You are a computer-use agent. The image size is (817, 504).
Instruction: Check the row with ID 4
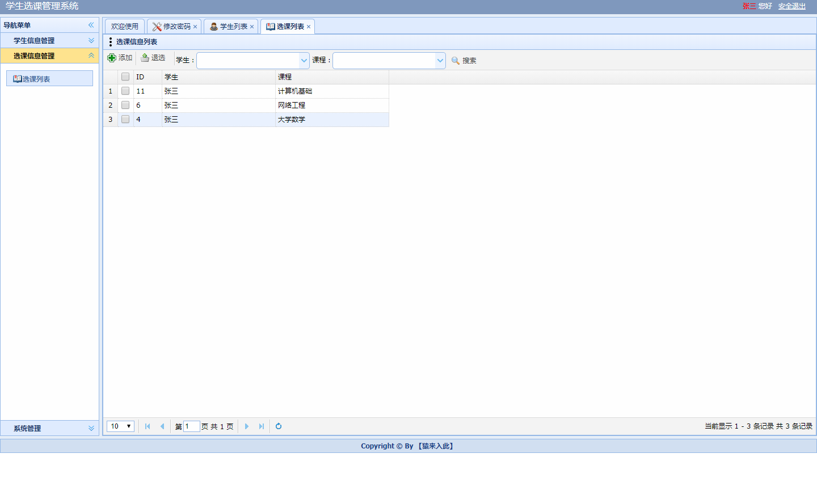point(125,119)
